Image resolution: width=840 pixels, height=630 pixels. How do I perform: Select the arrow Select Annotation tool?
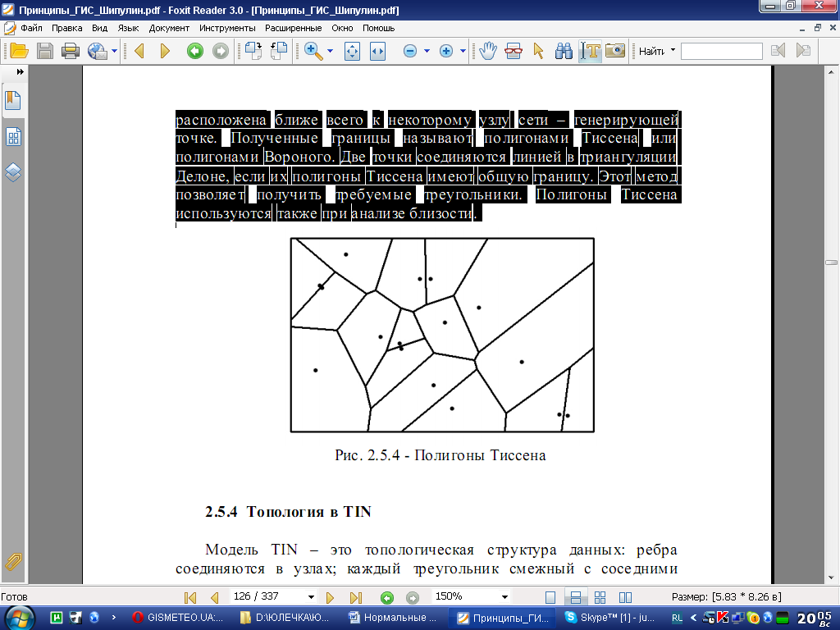tap(538, 51)
